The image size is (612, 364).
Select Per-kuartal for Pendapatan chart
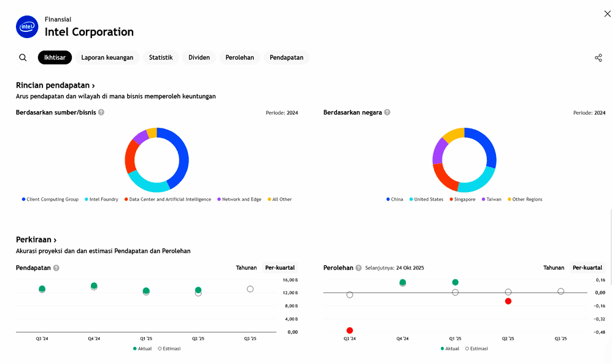coord(279,268)
